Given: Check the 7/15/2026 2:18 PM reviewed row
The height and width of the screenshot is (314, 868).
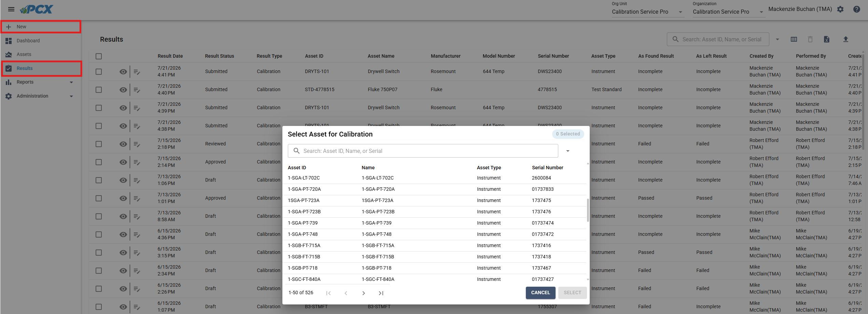Looking at the screenshot, I should pos(99,144).
